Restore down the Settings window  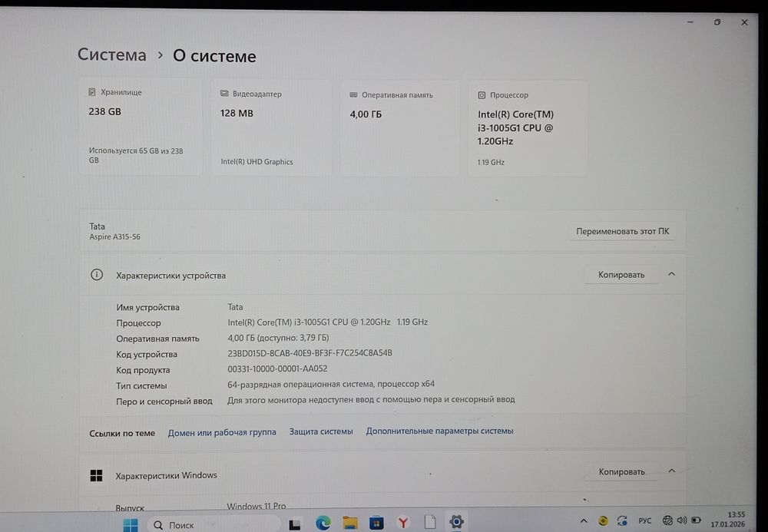[717, 22]
